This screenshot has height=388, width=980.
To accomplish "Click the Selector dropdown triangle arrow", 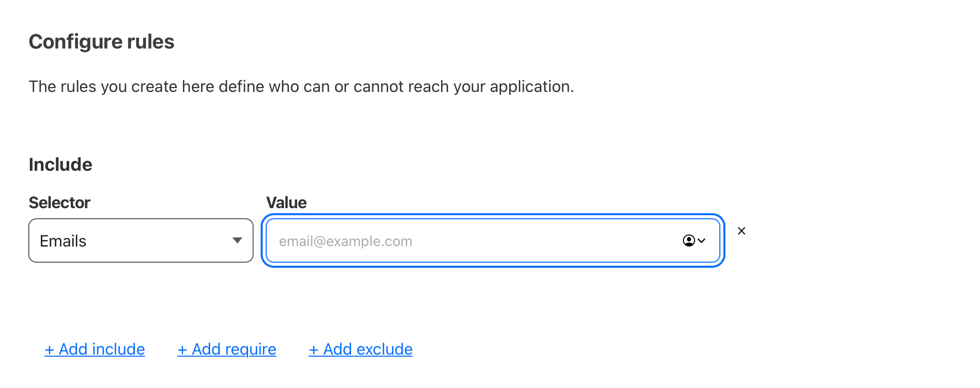I will 237,240.
